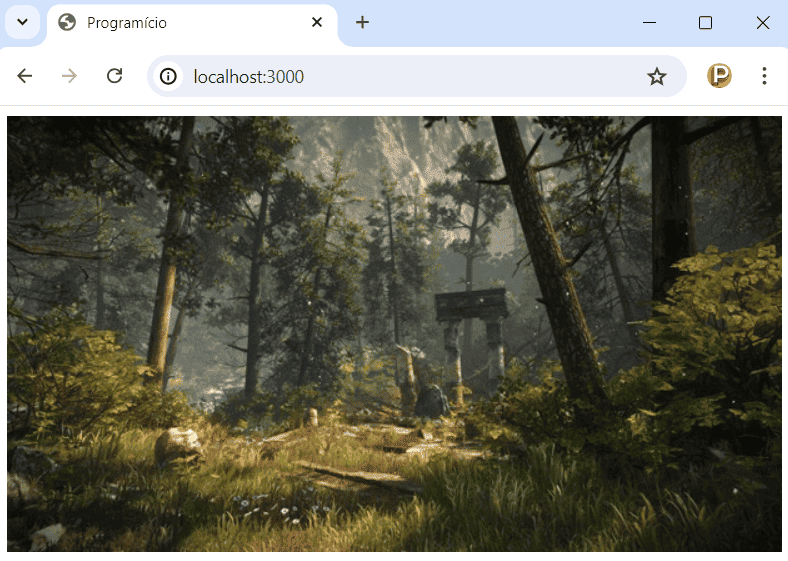This screenshot has width=788, height=561.
Task: Open Chrome three-dot menu
Action: (x=764, y=76)
